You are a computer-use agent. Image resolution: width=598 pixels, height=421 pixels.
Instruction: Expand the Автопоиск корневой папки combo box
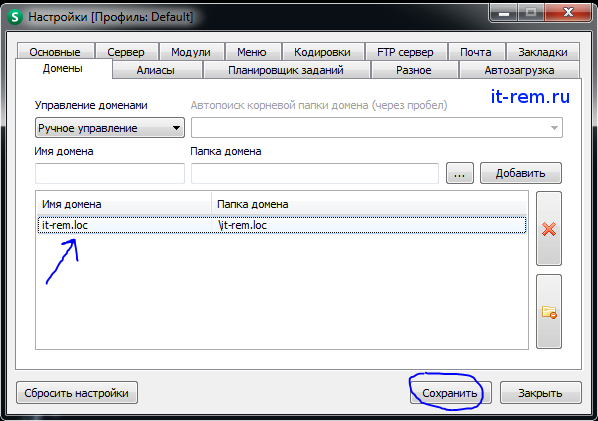coord(377,128)
